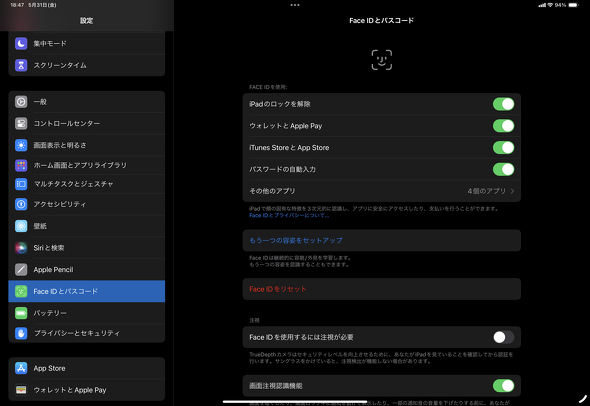Tap the Accessibility (アクセシビリティ) icon

21,204
